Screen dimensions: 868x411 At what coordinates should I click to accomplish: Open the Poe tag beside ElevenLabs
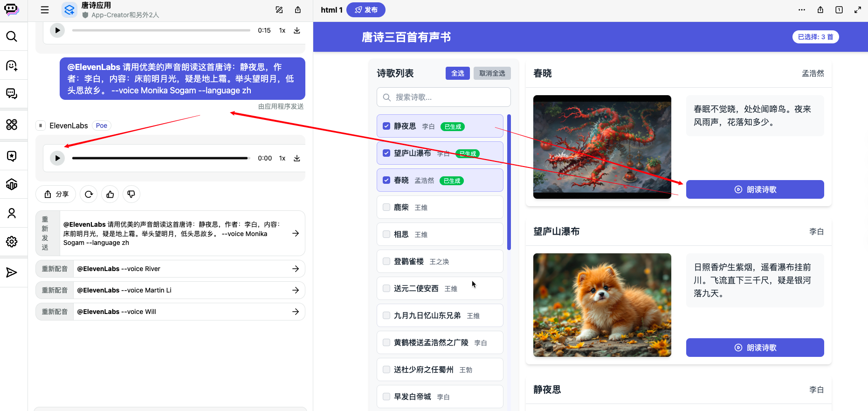tap(102, 125)
